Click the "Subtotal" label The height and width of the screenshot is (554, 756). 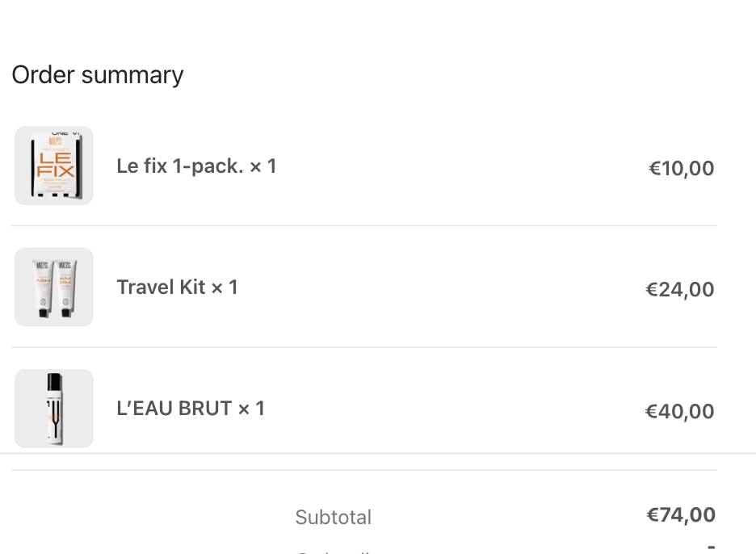[333, 518]
